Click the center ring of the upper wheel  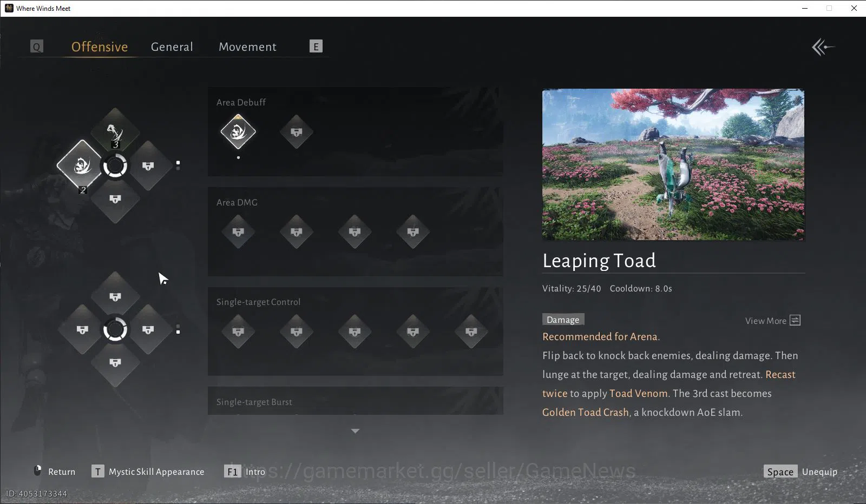(x=115, y=165)
